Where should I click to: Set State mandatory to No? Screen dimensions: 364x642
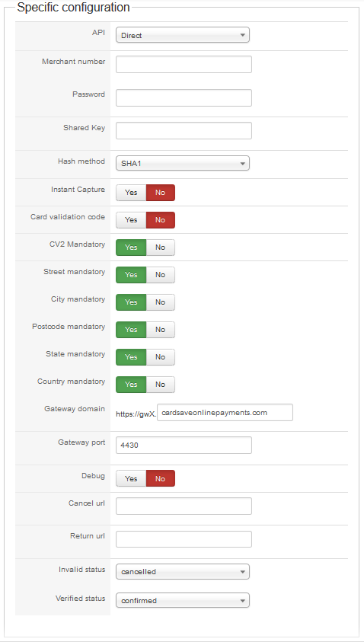pyautogui.click(x=161, y=357)
